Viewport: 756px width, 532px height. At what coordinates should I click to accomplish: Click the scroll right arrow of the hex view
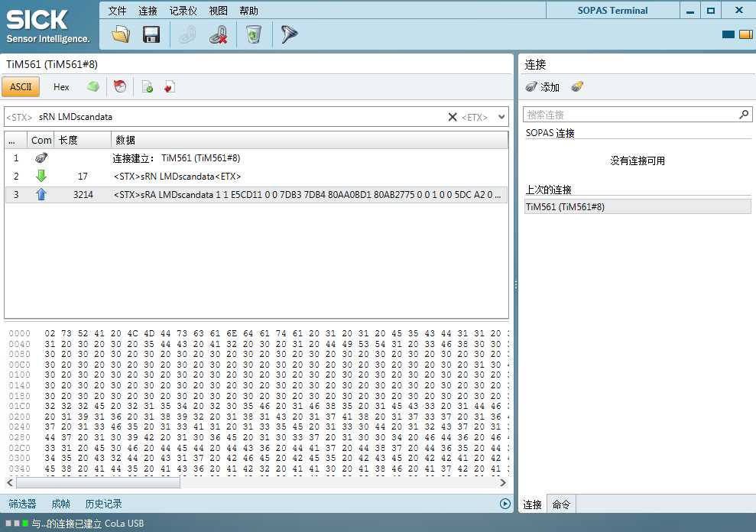coord(503,482)
